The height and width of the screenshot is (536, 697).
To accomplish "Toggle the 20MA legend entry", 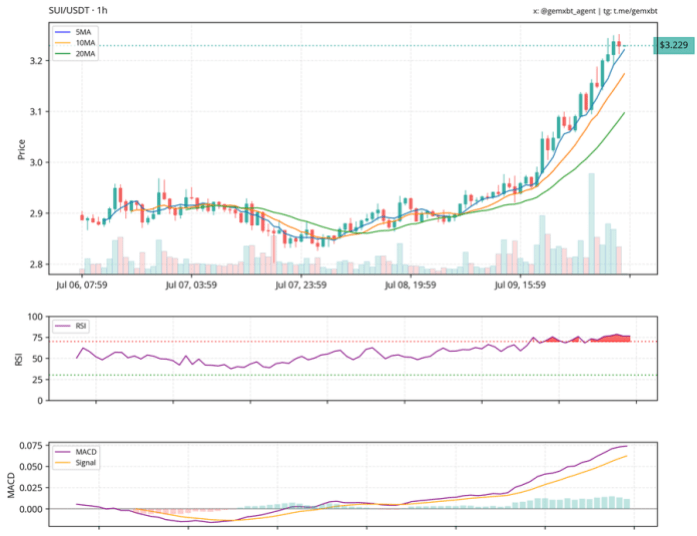I will pyautogui.click(x=84, y=56).
